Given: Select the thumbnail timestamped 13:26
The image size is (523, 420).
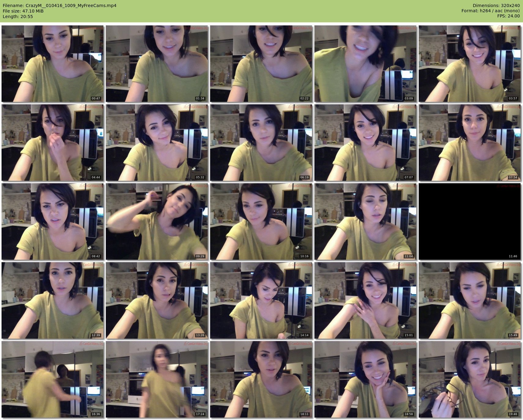Looking at the screenshot, I should pos(157,300).
